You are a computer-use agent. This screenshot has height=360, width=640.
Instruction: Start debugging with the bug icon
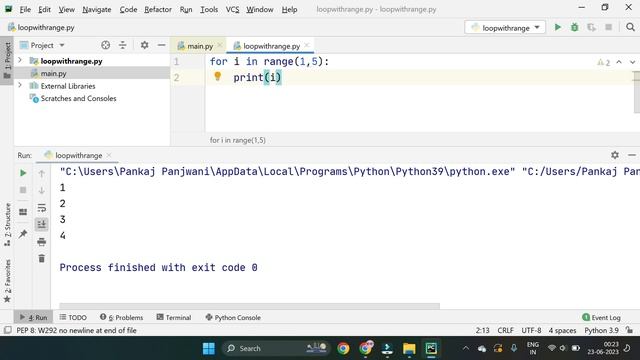point(574,27)
